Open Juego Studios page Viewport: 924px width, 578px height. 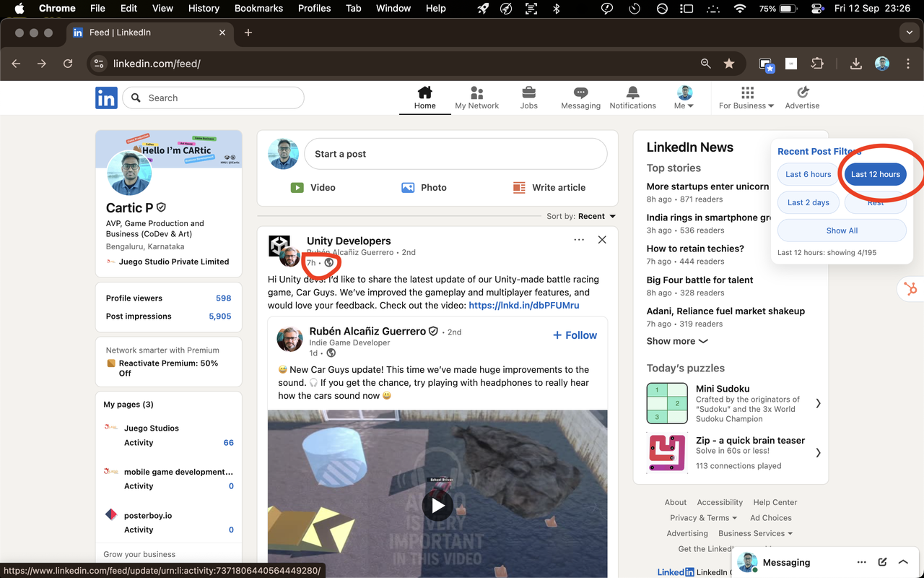click(x=151, y=428)
